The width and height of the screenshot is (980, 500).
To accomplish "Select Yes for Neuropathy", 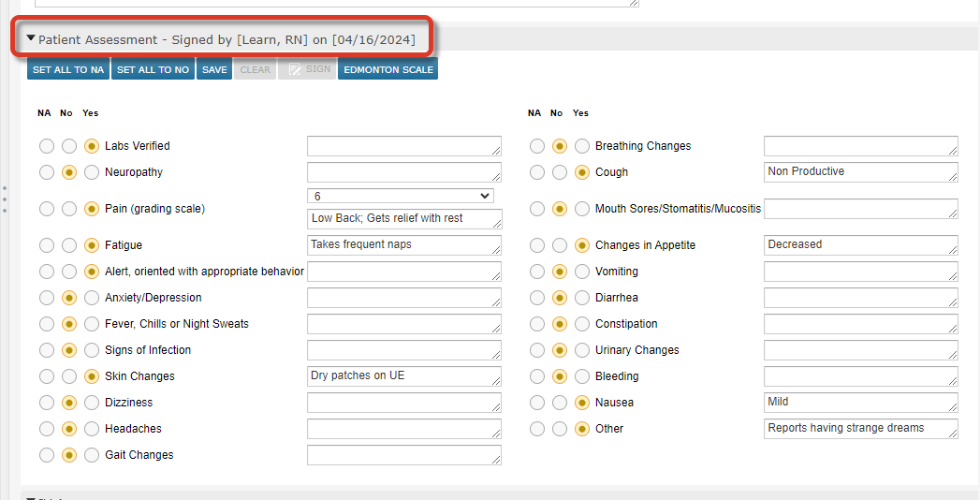I will [x=92, y=172].
